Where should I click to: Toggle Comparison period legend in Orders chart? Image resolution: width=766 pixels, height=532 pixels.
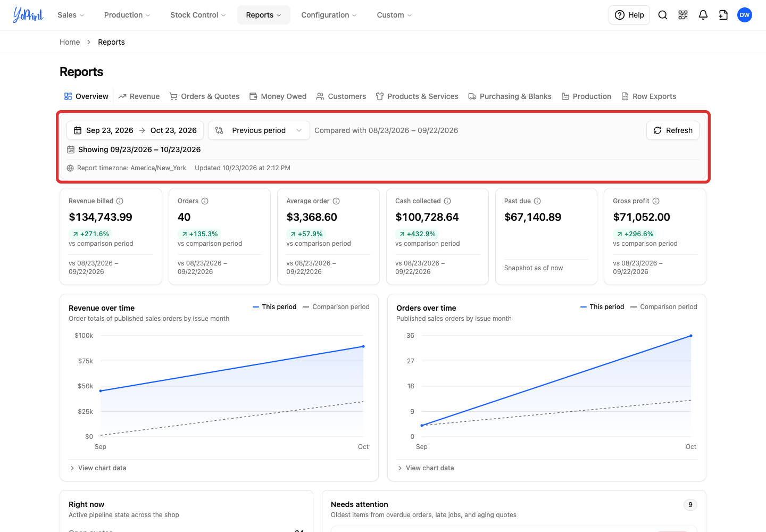(664, 307)
